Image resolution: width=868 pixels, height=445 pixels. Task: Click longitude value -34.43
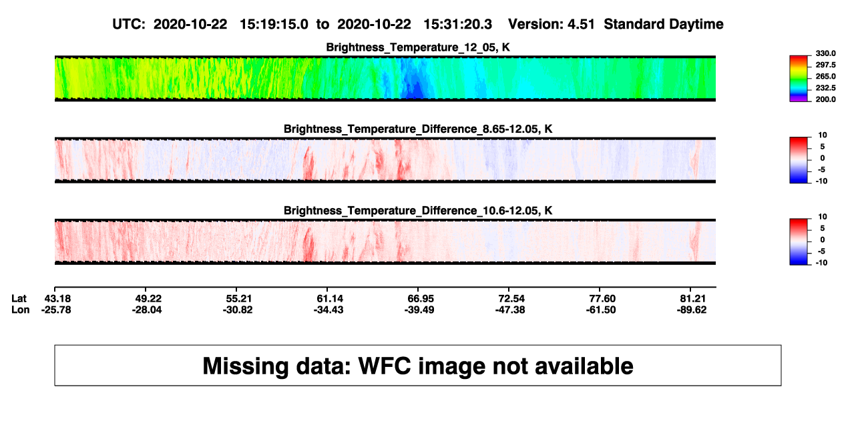[x=329, y=310]
